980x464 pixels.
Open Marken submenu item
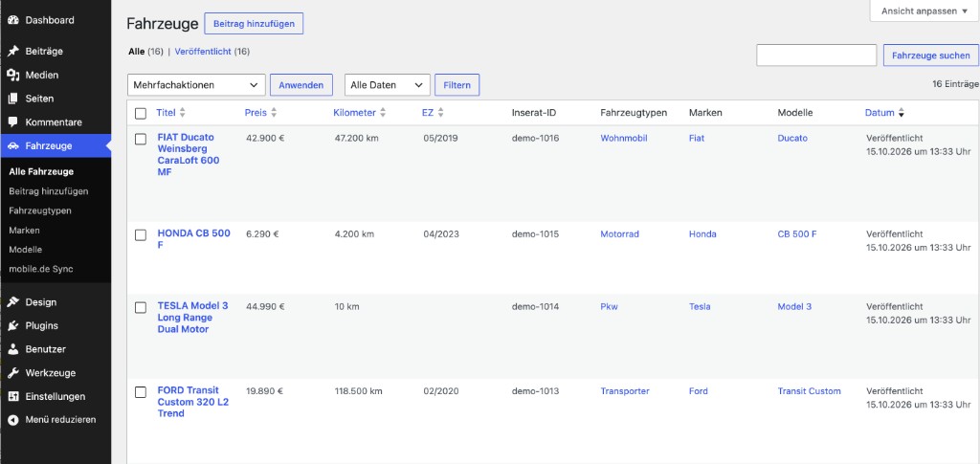(24, 230)
